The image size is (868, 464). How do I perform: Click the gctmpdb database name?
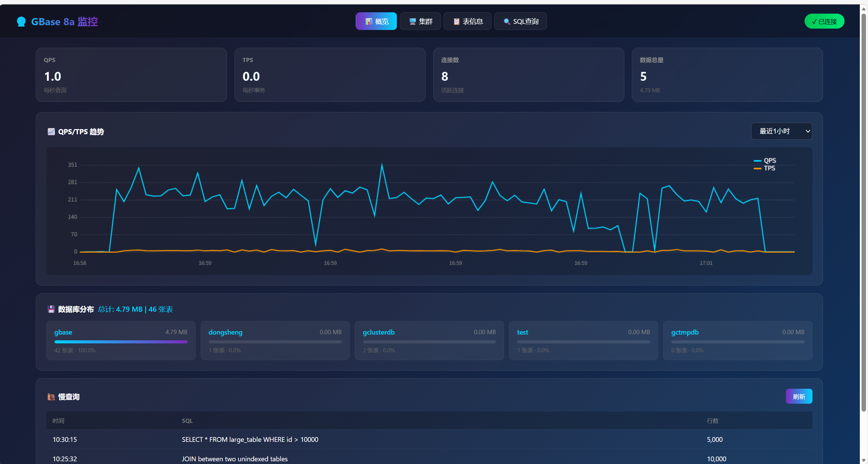[x=685, y=332]
